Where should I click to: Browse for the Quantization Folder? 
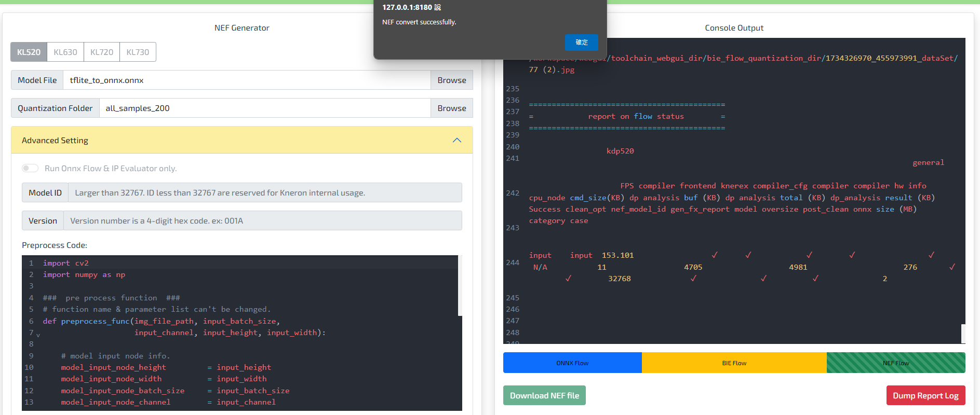coord(451,108)
